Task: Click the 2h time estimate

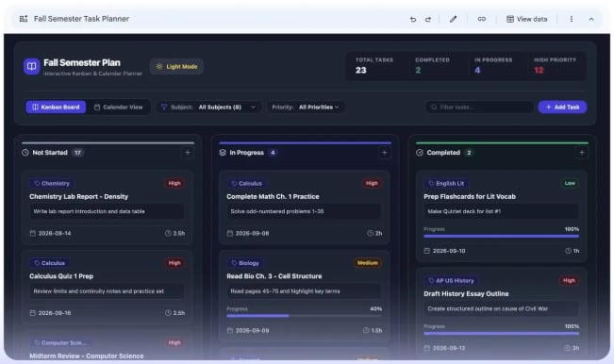Action: 374,233
